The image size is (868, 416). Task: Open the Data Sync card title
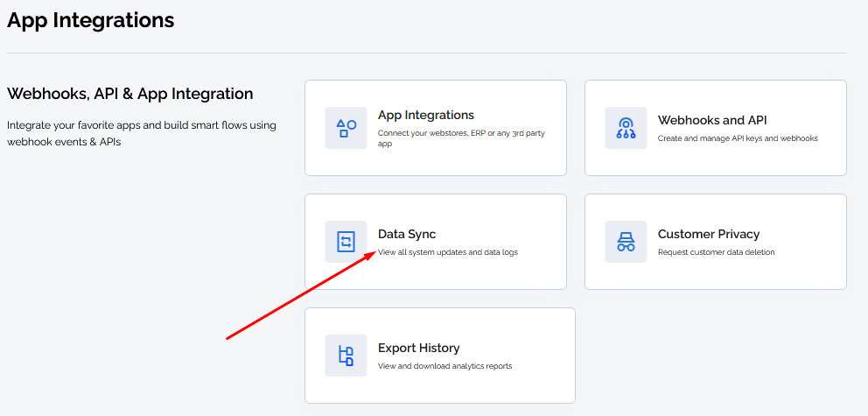(407, 235)
